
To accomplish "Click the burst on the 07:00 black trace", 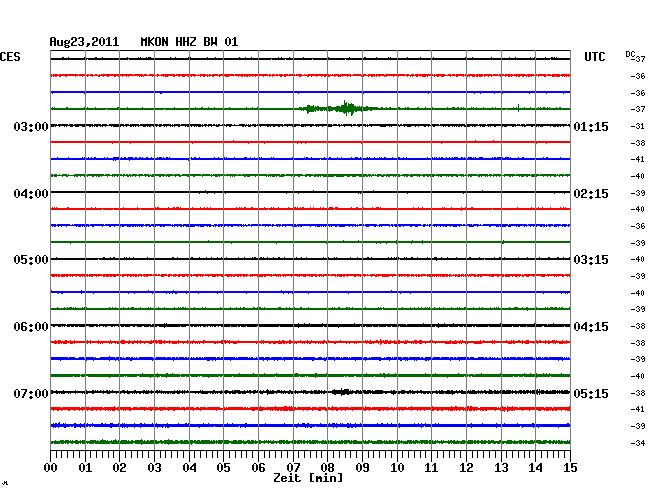I will [x=342, y=392].
